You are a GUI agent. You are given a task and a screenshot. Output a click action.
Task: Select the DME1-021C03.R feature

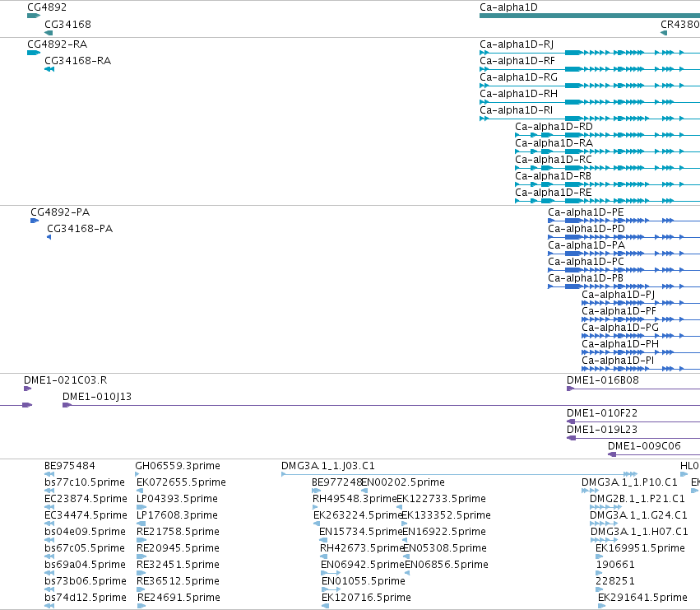pyautogui.click(x=28, y=389)
